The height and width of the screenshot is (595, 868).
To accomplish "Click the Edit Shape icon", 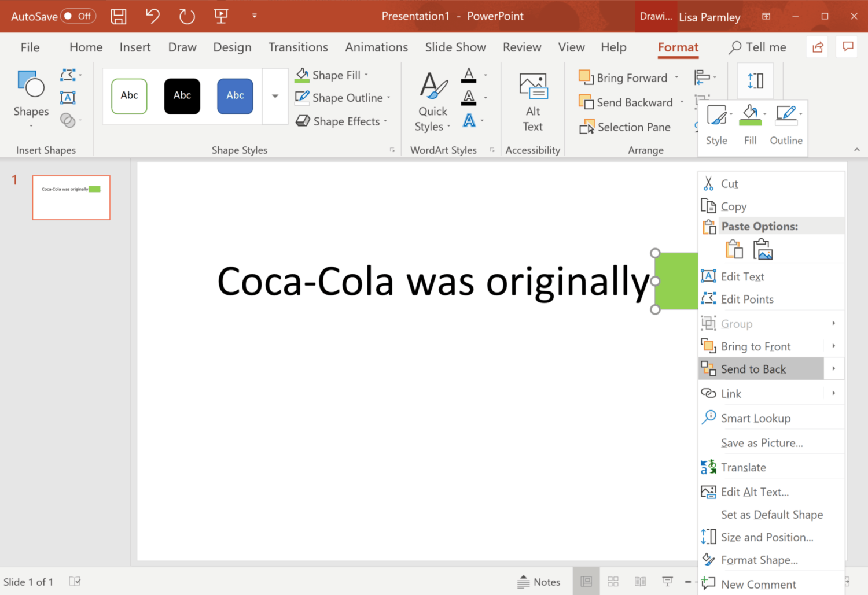I will (x=69, y=75).
